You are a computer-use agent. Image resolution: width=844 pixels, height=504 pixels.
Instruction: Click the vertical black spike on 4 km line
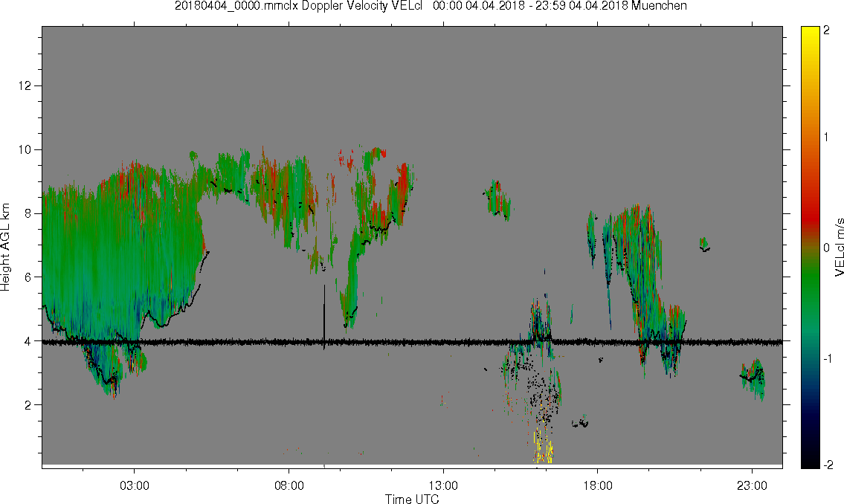pyautogui.click(x=324, y=316)
